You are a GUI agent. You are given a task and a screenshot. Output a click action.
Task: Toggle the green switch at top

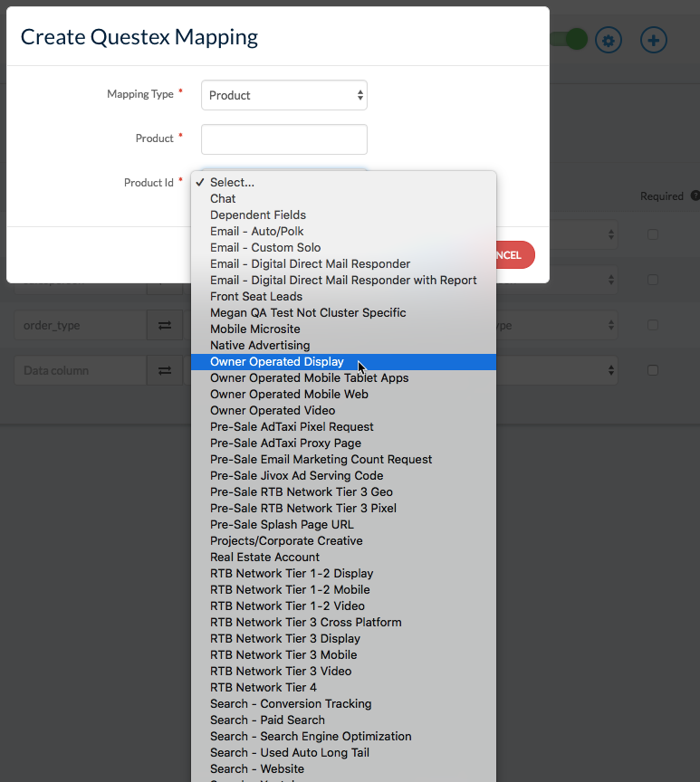(570, 40)
